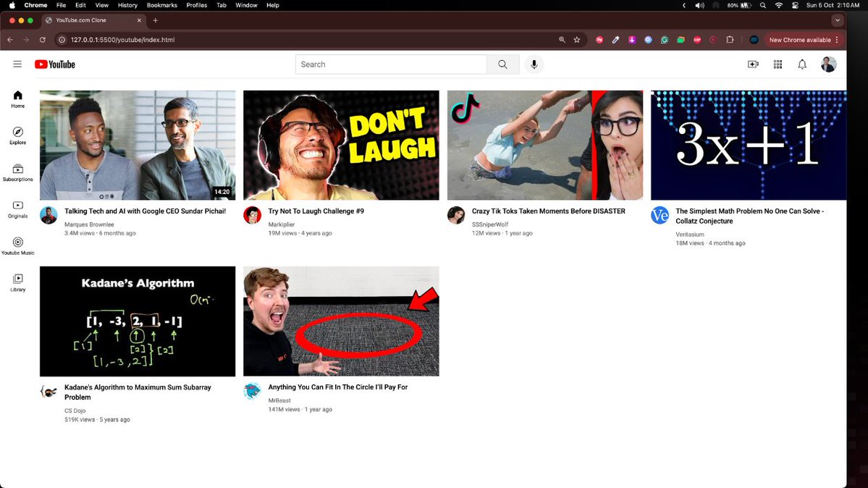Reload the page in Chrome
This screenshot has width=868, height=488.
[43, 40]
